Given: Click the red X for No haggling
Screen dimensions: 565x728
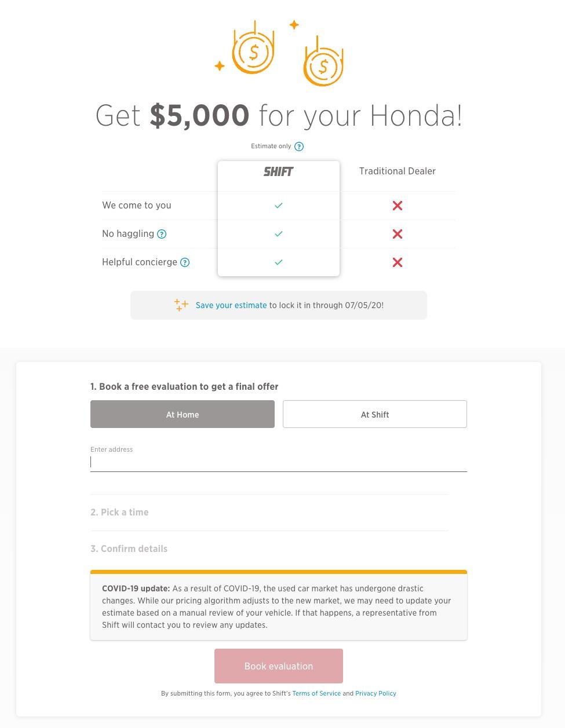Looking at the screenshot, I should click(398, 234).
